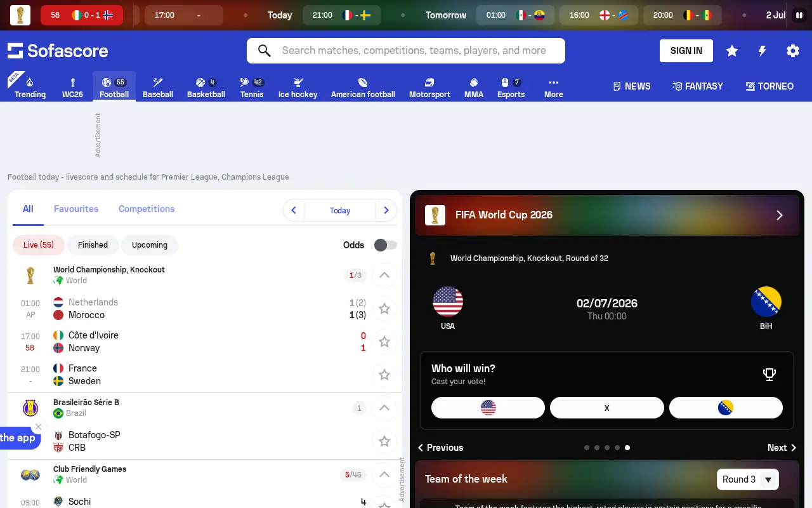Select the Basketball sport icon
This screenshot has width=812, height=508.
[206, 87]
